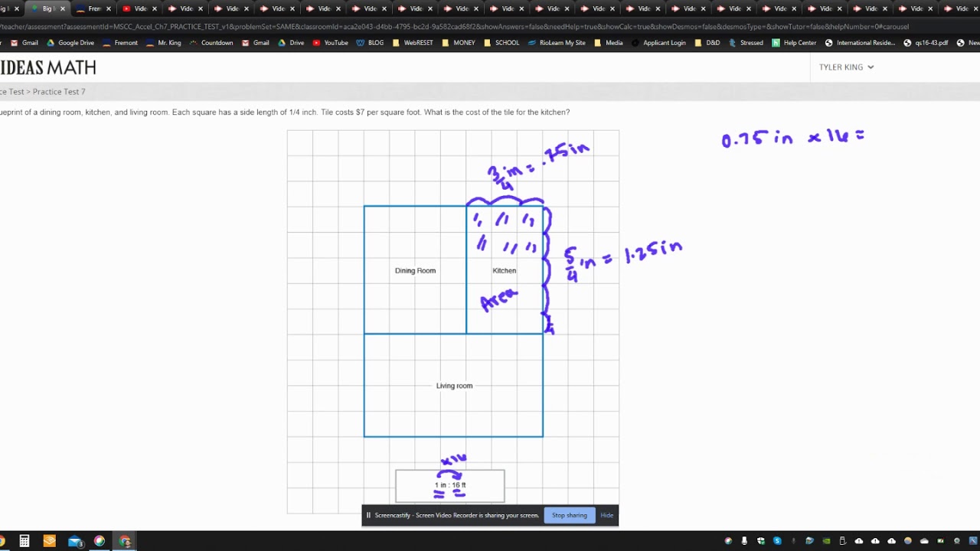980x551 pixels.
Task: Open the D&D bookmarks folder
Action: click(707, 43)
